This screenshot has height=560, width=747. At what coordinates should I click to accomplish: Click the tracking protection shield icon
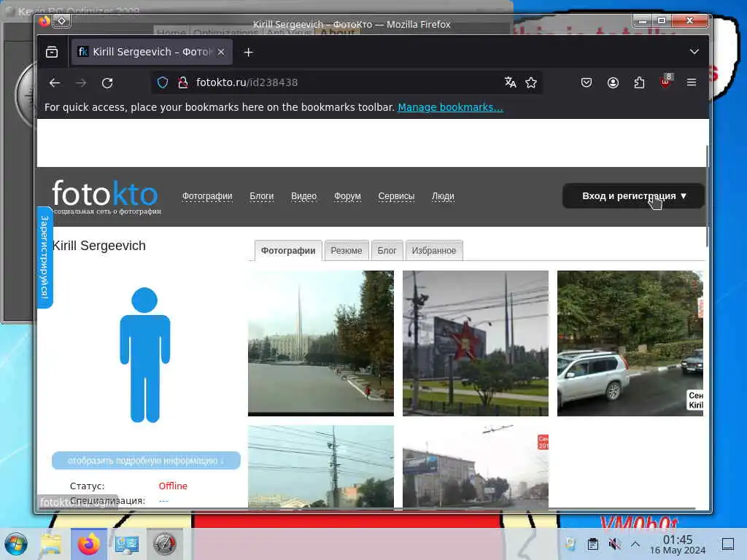(x=163, y=83)
